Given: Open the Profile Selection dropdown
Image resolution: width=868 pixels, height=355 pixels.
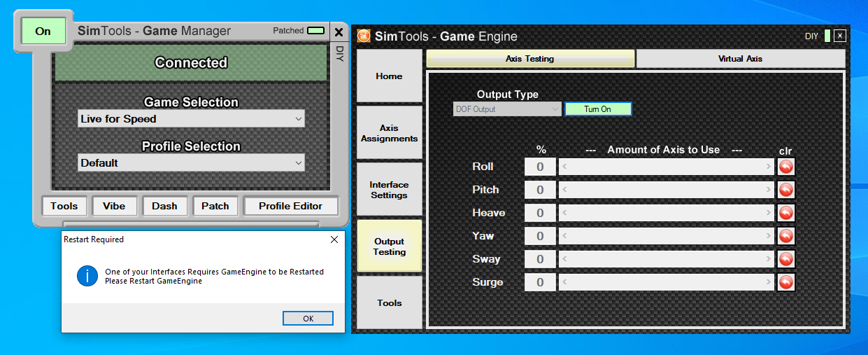Looking at the screenshot, I should pyautogui.click(x=191, y=163).
